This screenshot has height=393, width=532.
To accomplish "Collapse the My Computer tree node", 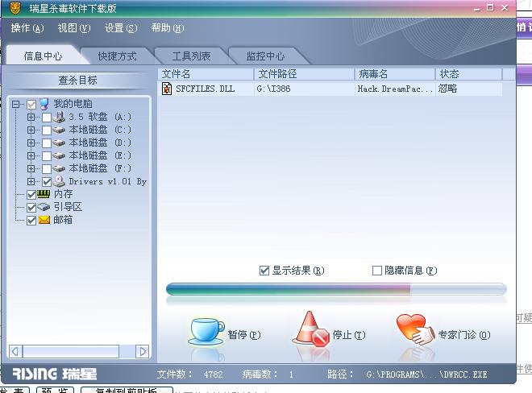I will [x=15, y=104].
